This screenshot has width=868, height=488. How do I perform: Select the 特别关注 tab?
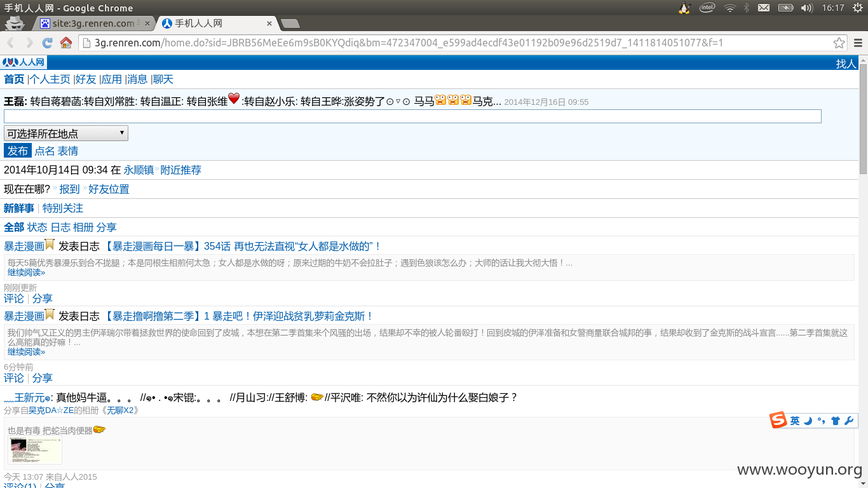(63, 208)
